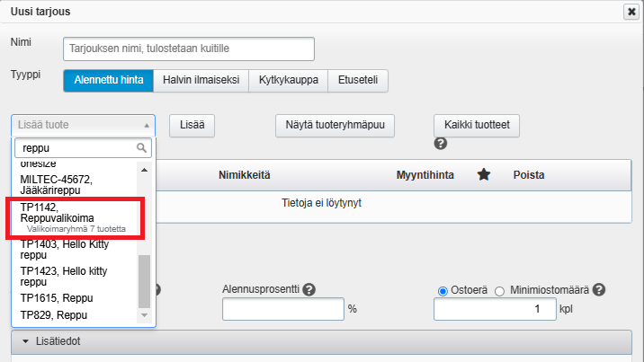644x362 pixels.
Task: Switch to Kytkykauppa type tab
Action: pyautogui.click(x=288, y=80)
